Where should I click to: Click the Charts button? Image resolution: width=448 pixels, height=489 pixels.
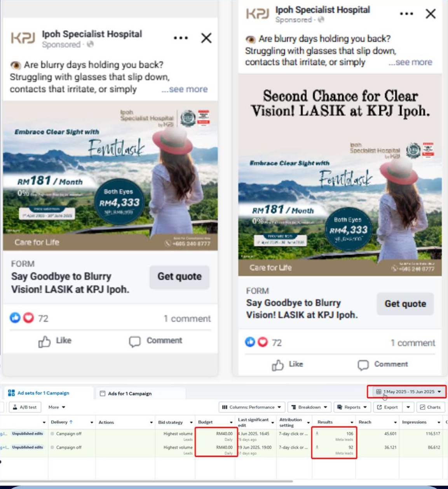(430, 407)
